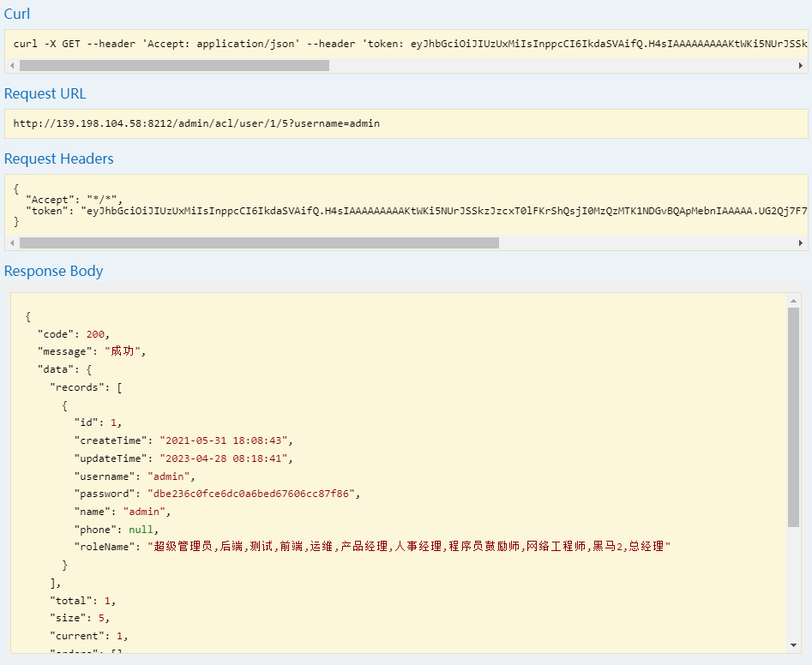Click the code value 200
Viewport: 812px width, 665px height.
(95, 334)
